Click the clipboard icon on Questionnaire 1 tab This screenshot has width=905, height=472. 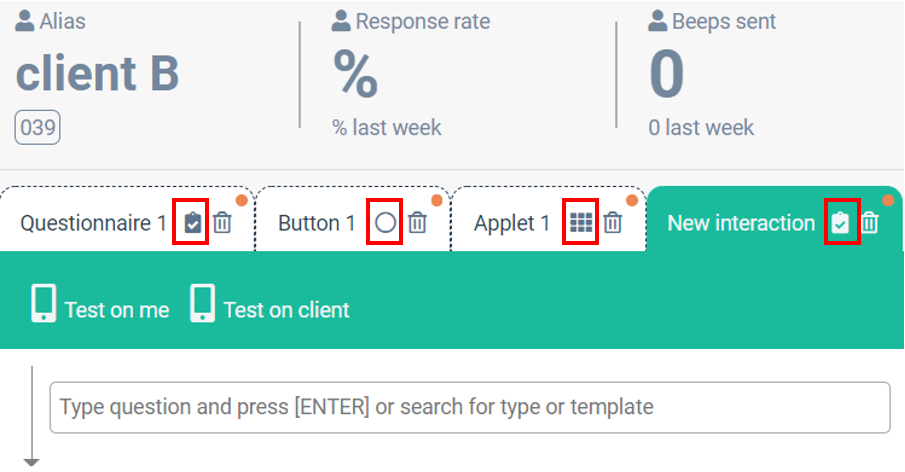pyautogui.click(x=193, y=223)
